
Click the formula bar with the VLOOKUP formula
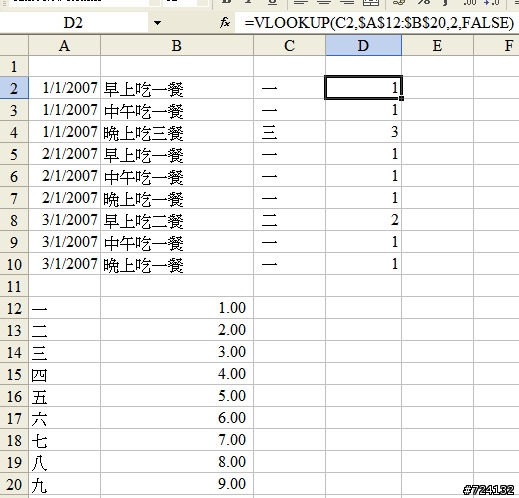tap(377, 23)
